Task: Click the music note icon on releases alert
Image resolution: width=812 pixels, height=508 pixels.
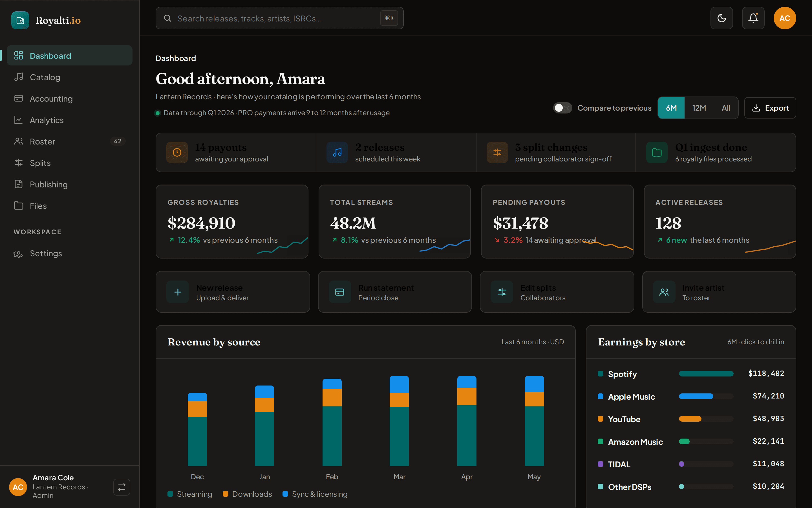Action: [337, 152]
